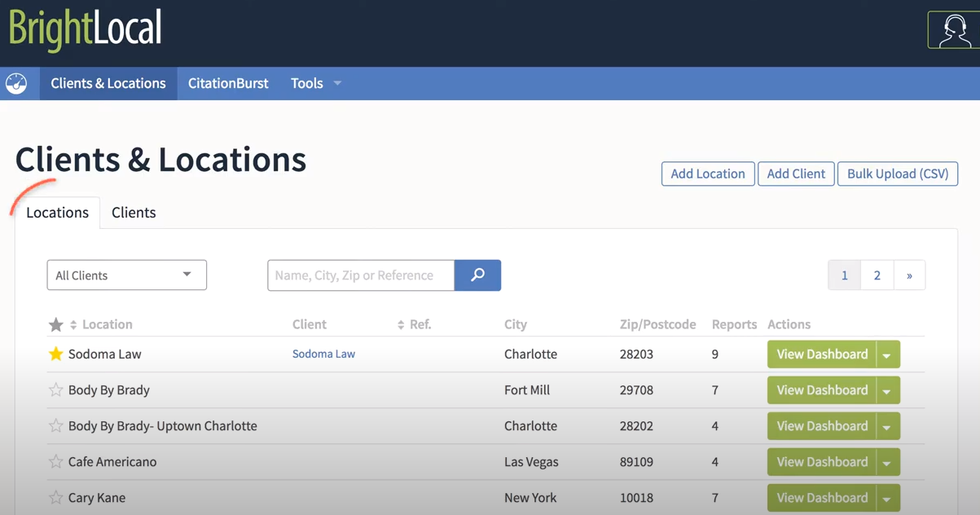Go to next page with » arrow

pyautogui.click(x=909, y=275)
